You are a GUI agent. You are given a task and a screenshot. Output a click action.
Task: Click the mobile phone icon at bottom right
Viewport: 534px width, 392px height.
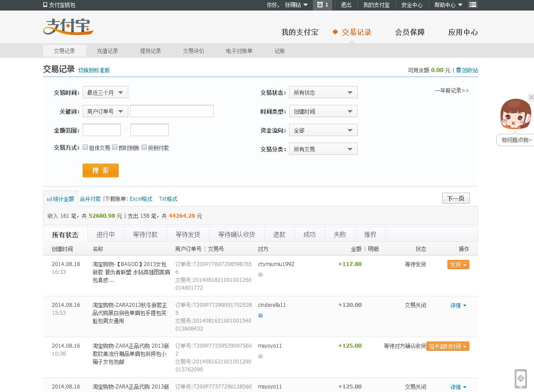521,378
